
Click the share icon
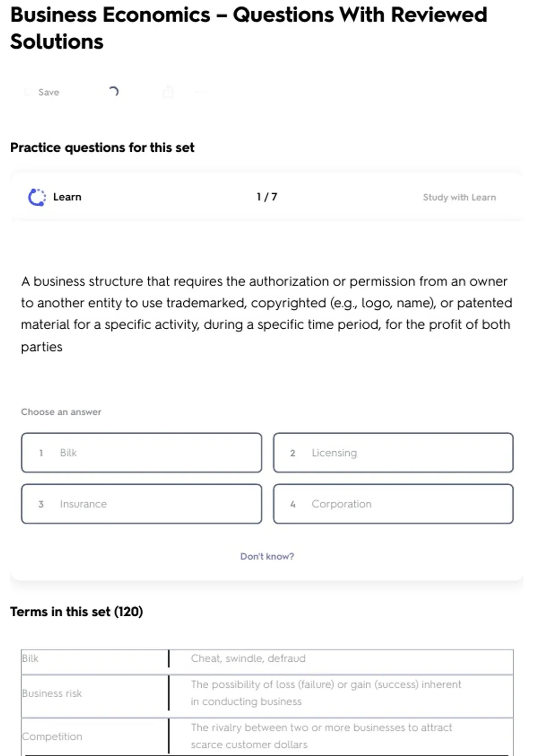(168, 92)
